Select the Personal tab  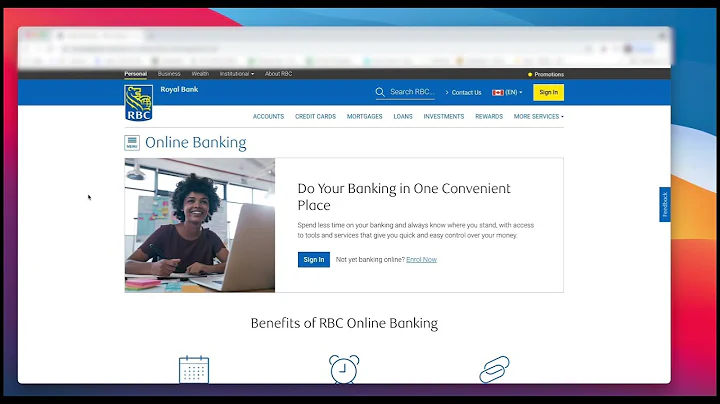coord(135,73)
